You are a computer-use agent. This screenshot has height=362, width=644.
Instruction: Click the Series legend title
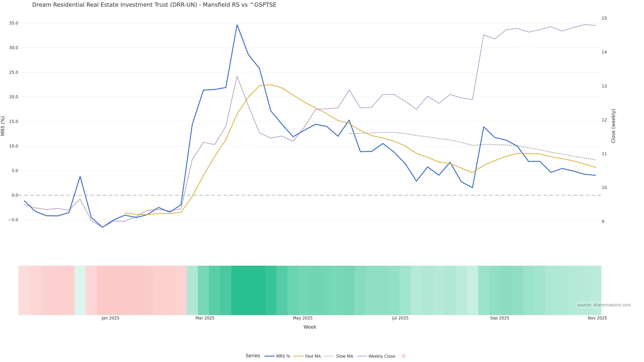click(x=253, y=356)
